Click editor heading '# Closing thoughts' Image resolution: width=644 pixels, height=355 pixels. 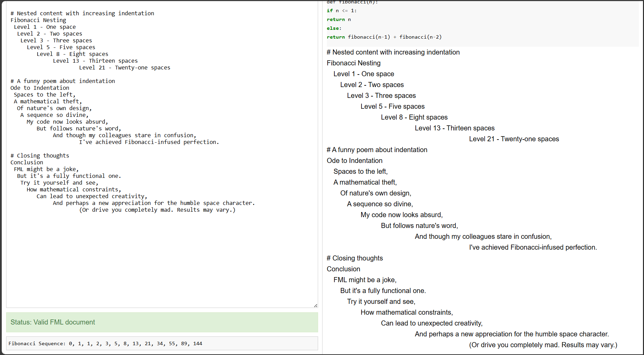tap(40, 156)
